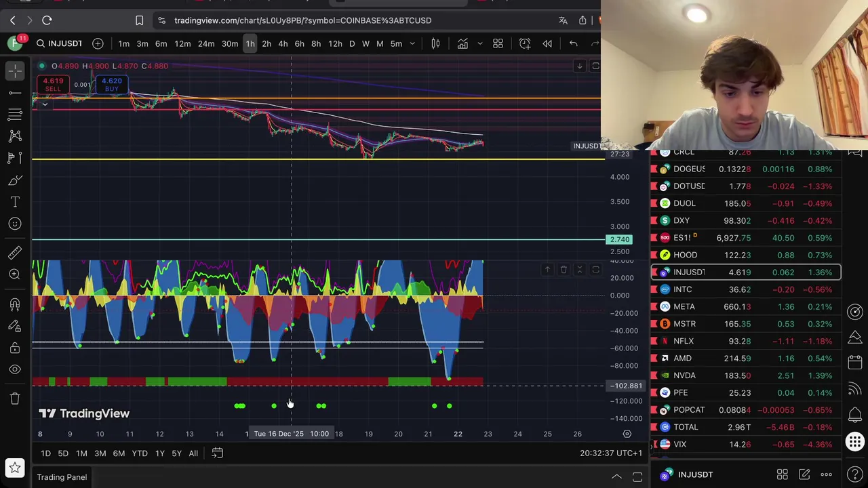Screen dimensions: 868x488
Task: Click the trash remove objects icon
Action: [x=15, y=399]
